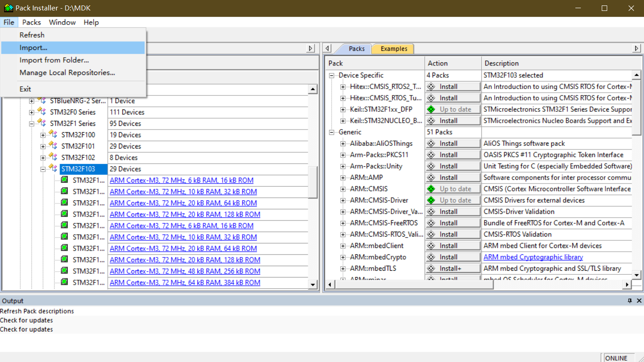The width and height of the screenshot is (644, 362).
Task: Switch to the Packs tab
Action: tap(356, 49)
